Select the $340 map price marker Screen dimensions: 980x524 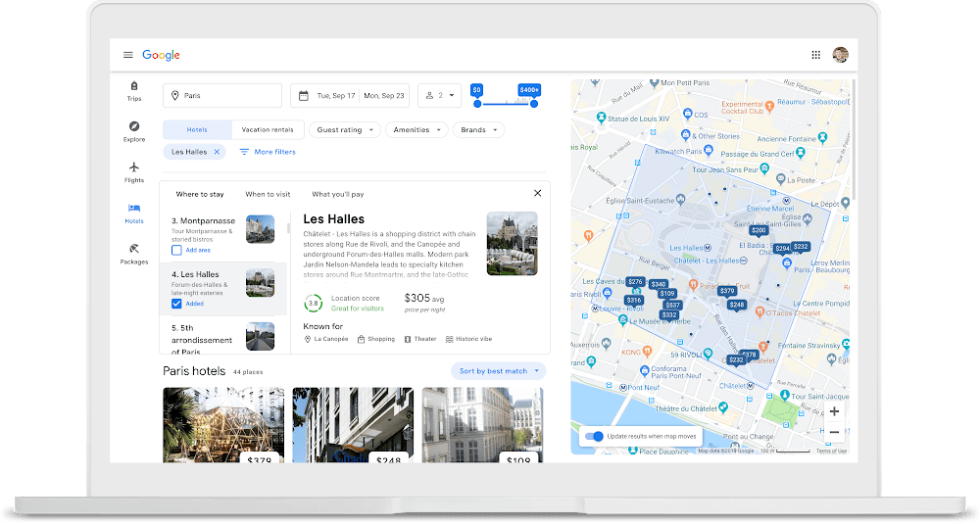(x=659, y=284)
